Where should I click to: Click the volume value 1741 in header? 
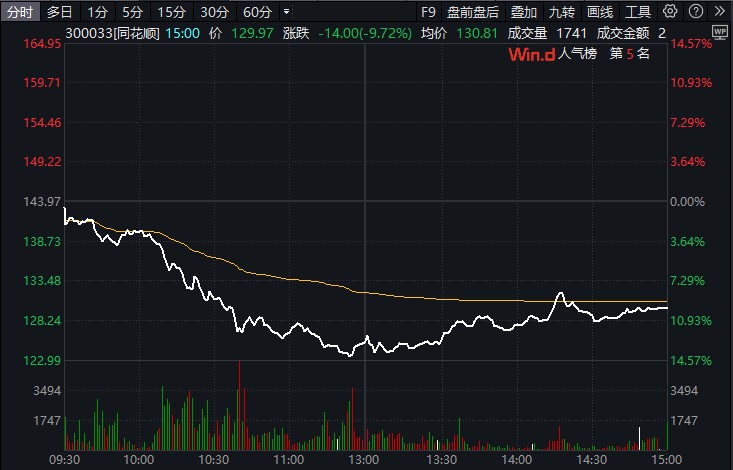point(572,33)
